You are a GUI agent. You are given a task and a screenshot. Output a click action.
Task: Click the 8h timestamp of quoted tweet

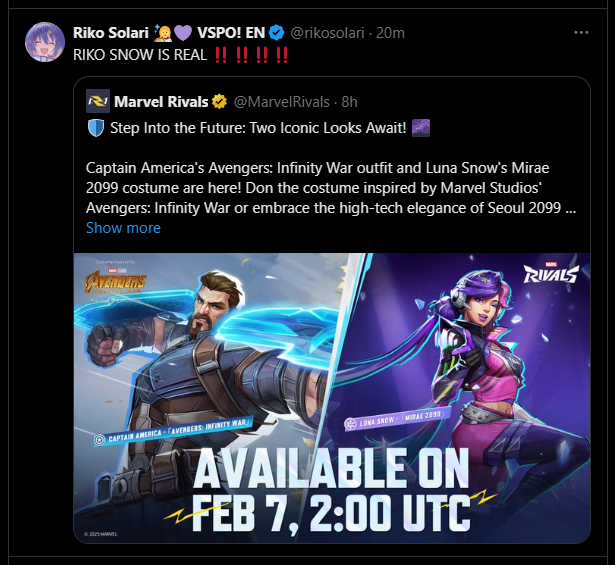[x=349, y=102]
